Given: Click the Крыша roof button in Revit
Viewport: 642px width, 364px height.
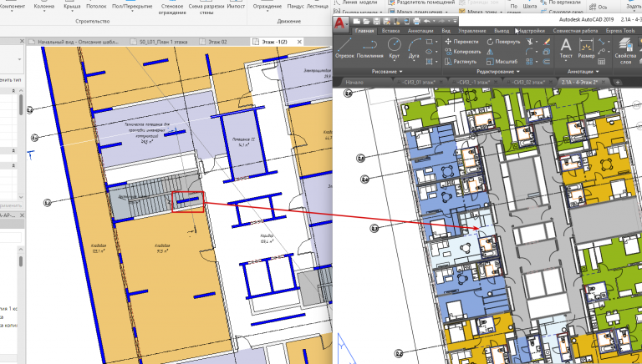Looking at the screenshot, I should click(72, 7).
